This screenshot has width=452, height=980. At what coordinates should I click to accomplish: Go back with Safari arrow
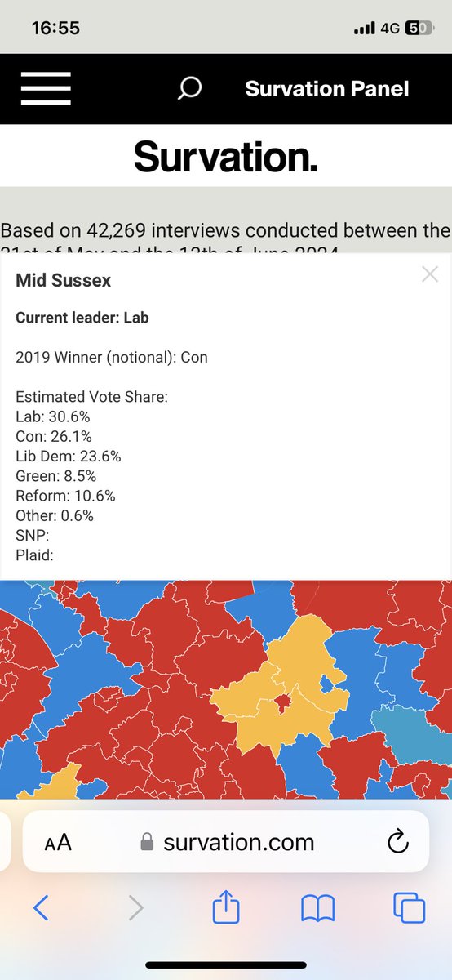tap(41, 907)
